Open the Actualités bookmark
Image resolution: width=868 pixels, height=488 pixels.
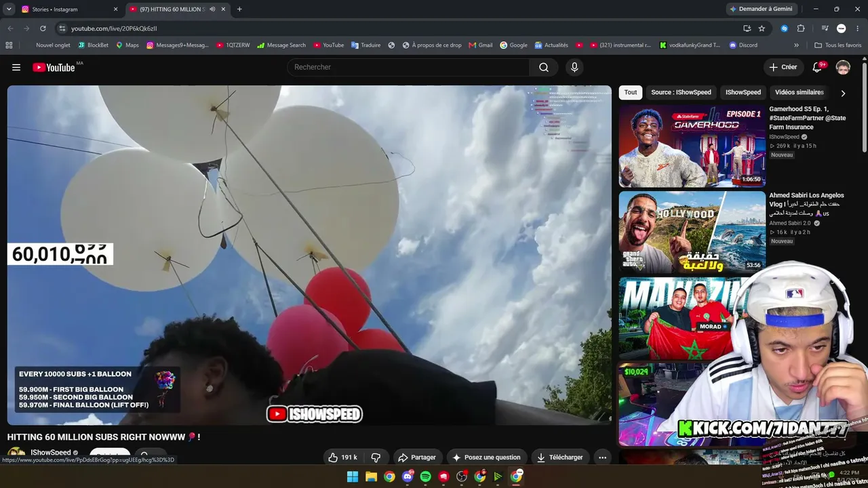pos(551,45)
